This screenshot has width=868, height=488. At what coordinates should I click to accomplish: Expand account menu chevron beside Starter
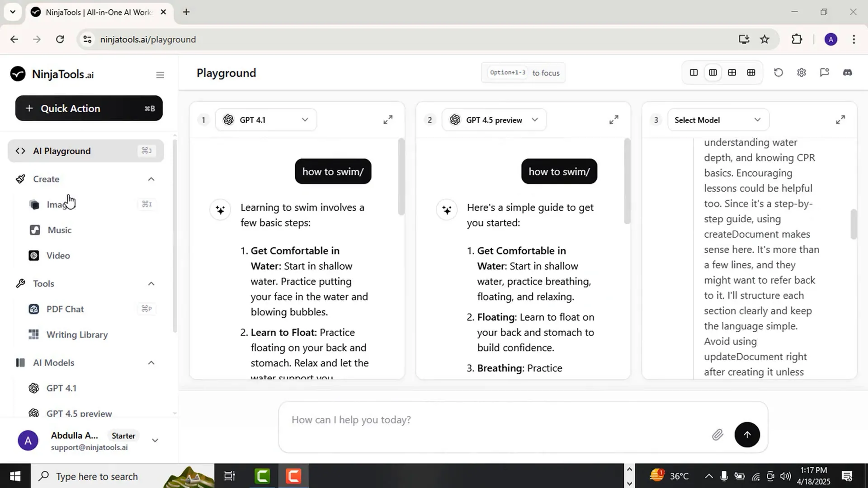click(155, 441)
